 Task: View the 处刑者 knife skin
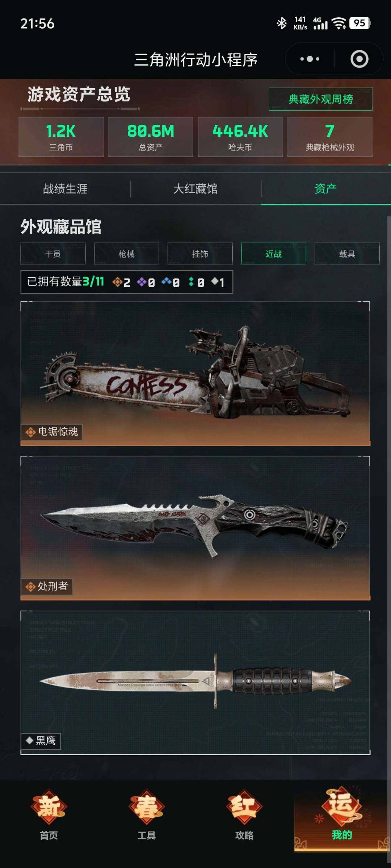click(x=195, y=528)
